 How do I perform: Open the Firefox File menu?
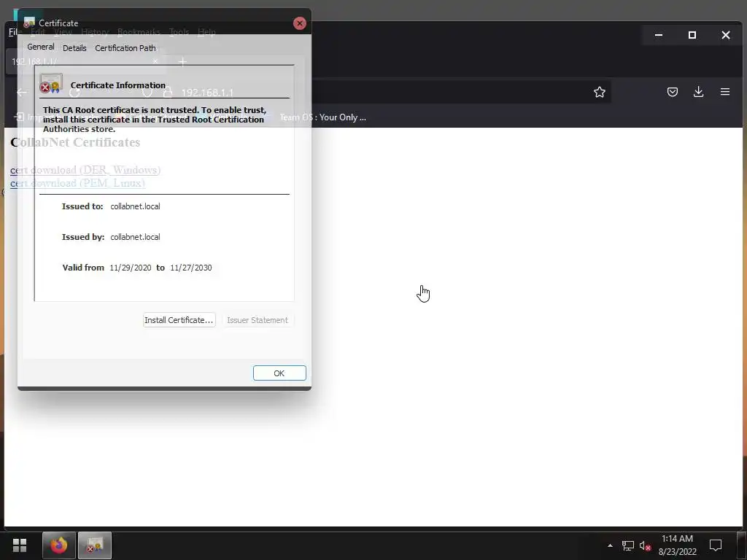click(13, 32)
